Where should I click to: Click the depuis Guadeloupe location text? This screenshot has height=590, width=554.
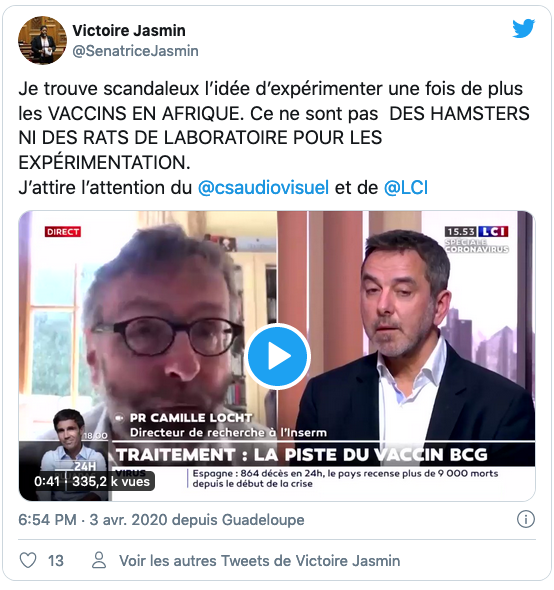238,520
